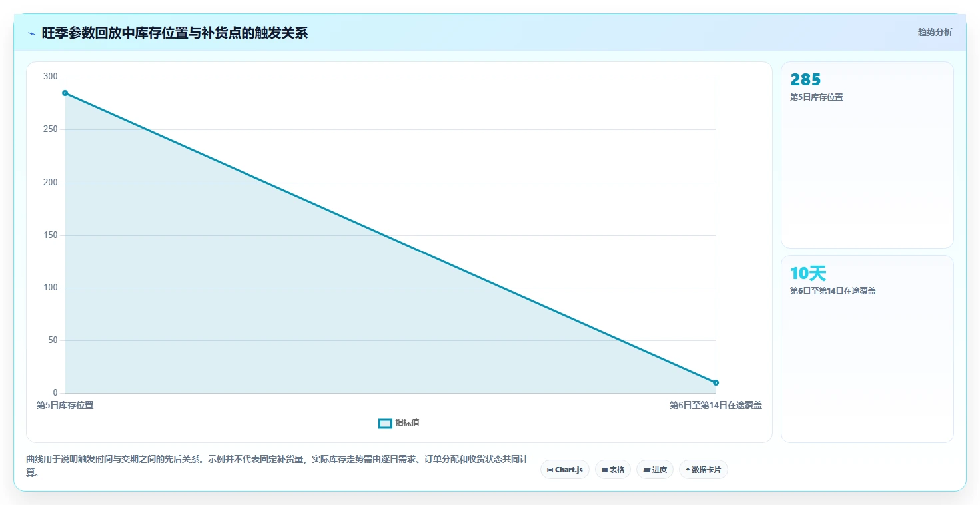Click the 指标值 legend color box
This screenshot has height=505, width=980.
click(x=385, y=423)
